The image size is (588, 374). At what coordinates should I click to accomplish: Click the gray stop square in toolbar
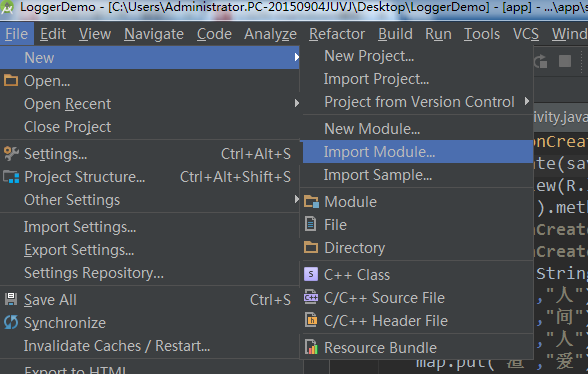(x=565, y=61)
